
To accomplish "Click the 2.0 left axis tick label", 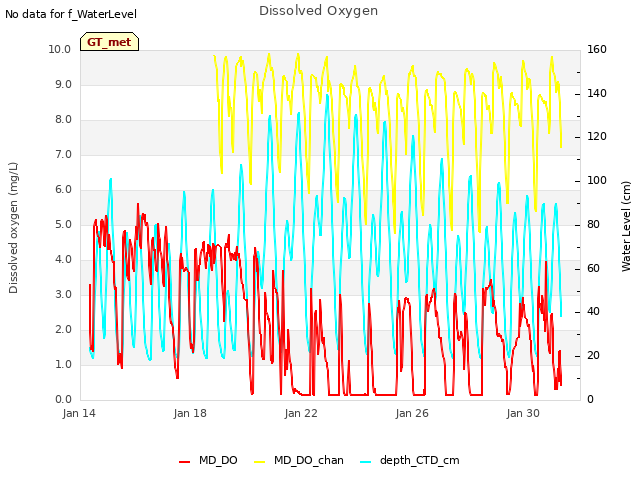I will [63, 329].
